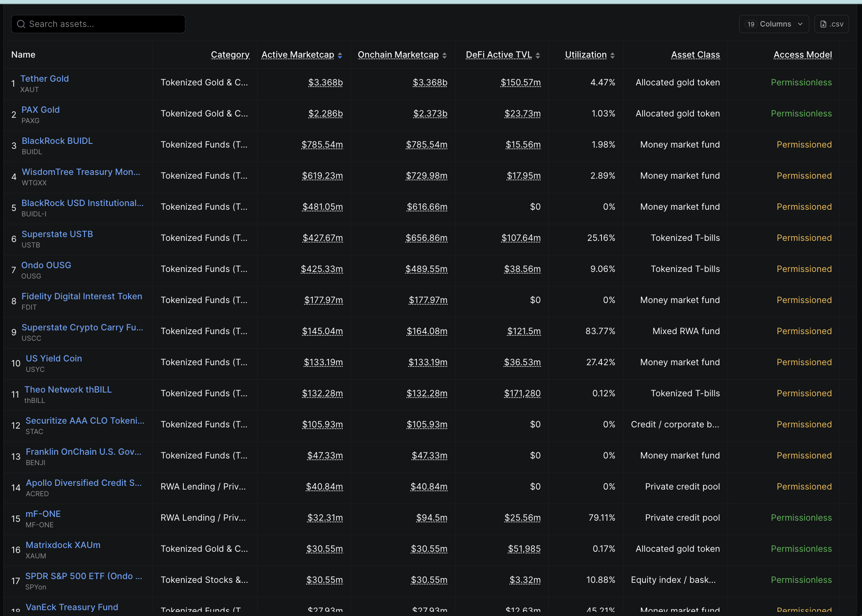862x616 pixels.
Task: Open the Superstate USTB asset link
Action: [57, 234]
